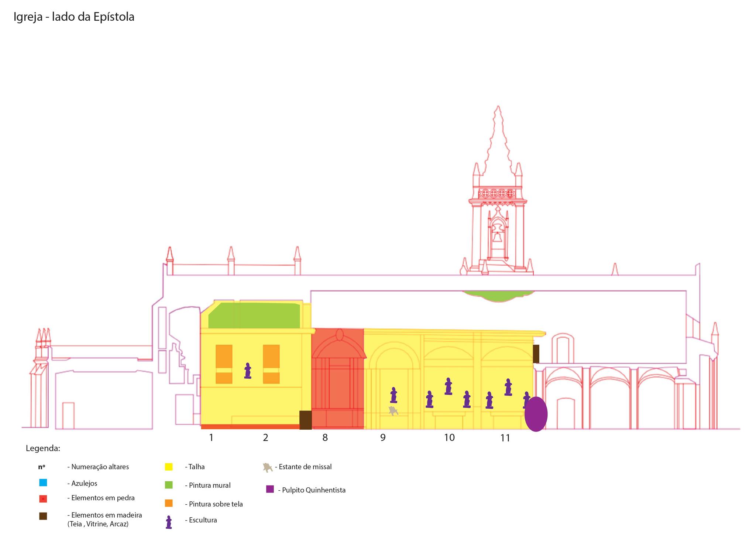The height and width of the screenshot is (535, 756).
Task: Click the green Pintura mural legend swatch
Action: pyautogui.click(x=169, y=485)
